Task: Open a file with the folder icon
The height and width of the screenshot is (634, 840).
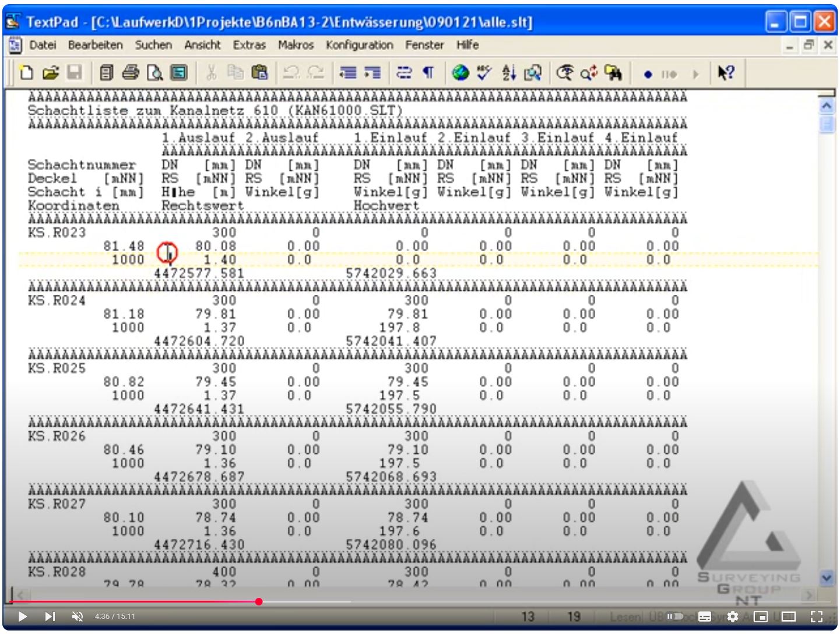Action: [x=51, y=73]
